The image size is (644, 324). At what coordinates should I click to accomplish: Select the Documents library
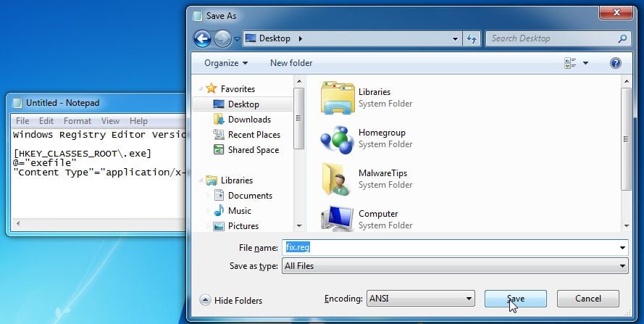tap(250, 195)
